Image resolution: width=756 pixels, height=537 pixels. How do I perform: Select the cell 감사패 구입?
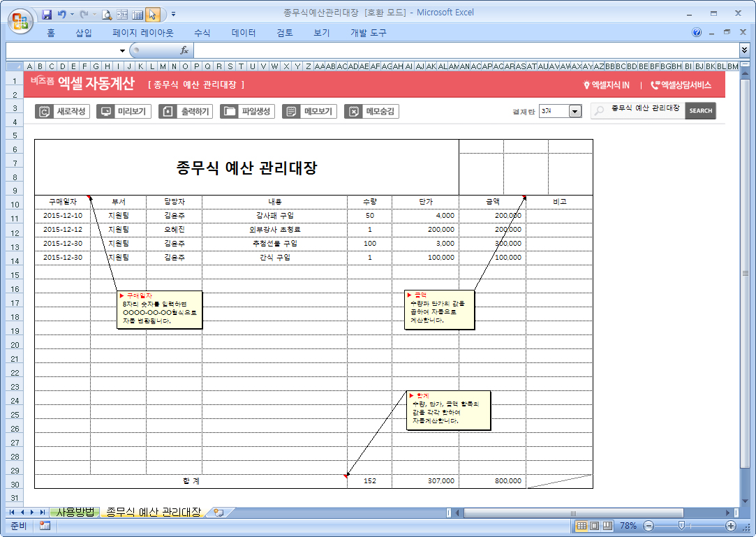point(274,216)
